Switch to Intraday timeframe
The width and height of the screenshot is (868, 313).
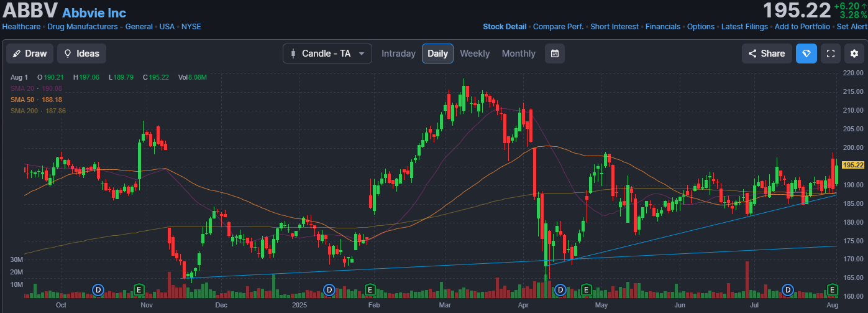click(x=398, y=54)
